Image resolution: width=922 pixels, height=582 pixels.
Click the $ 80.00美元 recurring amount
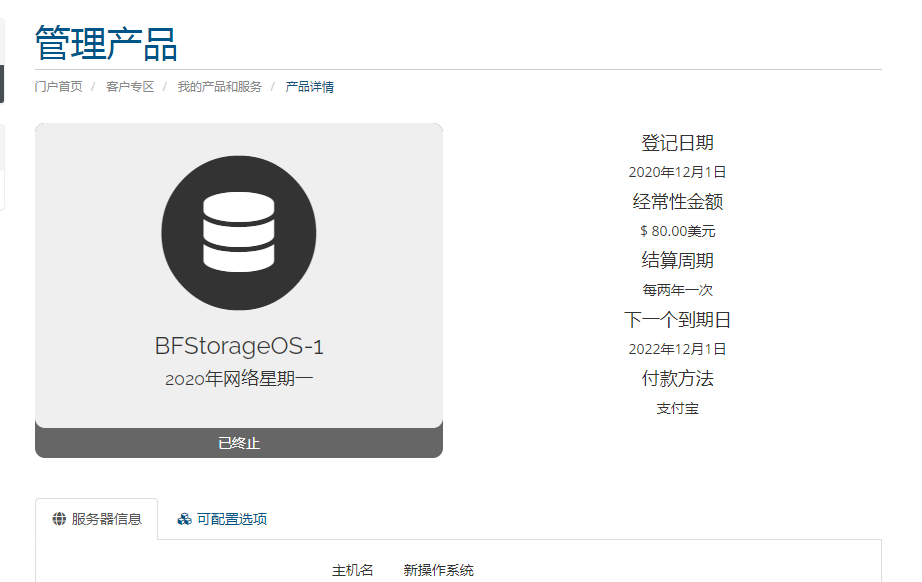pos(677,231)
